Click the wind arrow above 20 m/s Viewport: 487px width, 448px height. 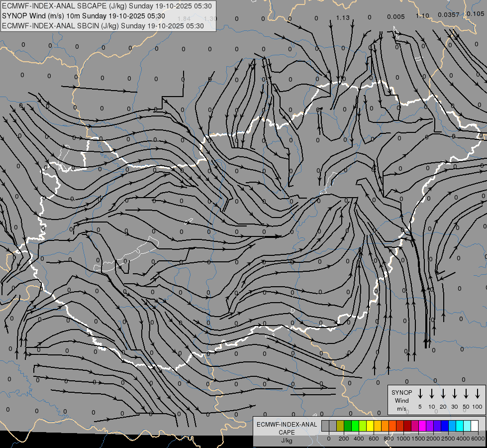pos(443,394)
